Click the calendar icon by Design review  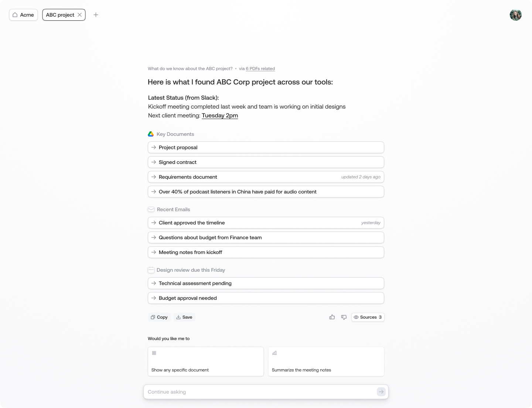(x=151, y=270)
